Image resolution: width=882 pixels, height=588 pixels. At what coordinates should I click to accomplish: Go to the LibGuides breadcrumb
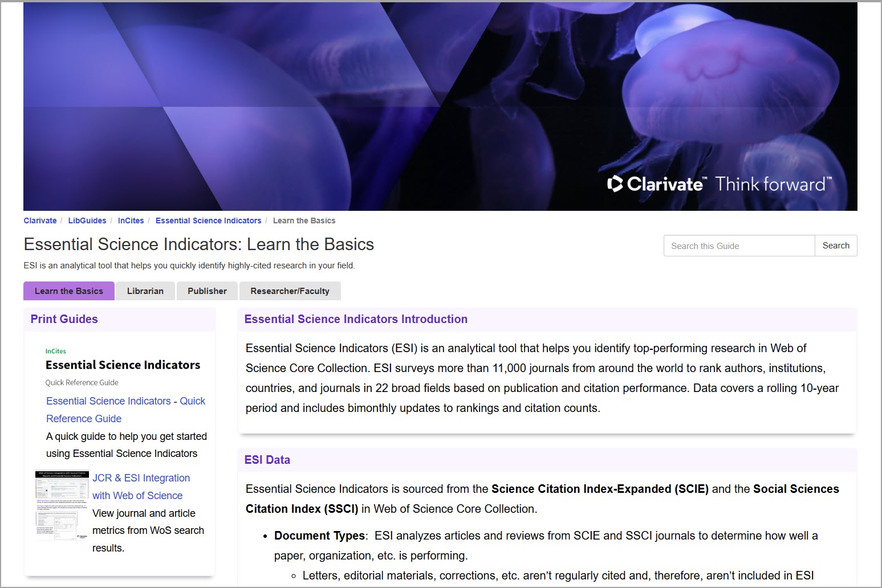pos(87,220)
